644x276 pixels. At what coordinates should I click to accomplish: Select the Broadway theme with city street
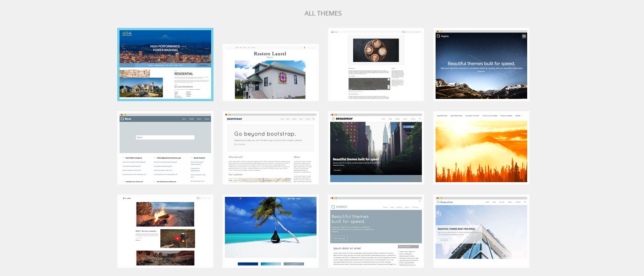376,148
